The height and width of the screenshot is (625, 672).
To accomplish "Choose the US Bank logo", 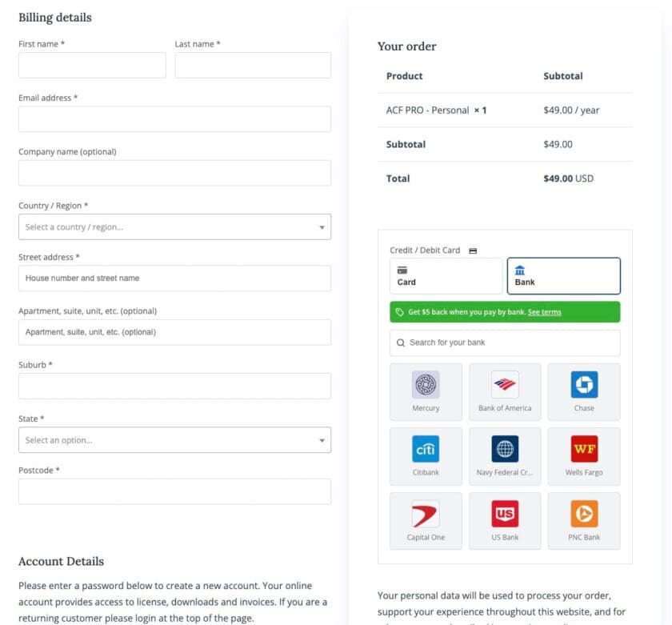I will 505,514.
